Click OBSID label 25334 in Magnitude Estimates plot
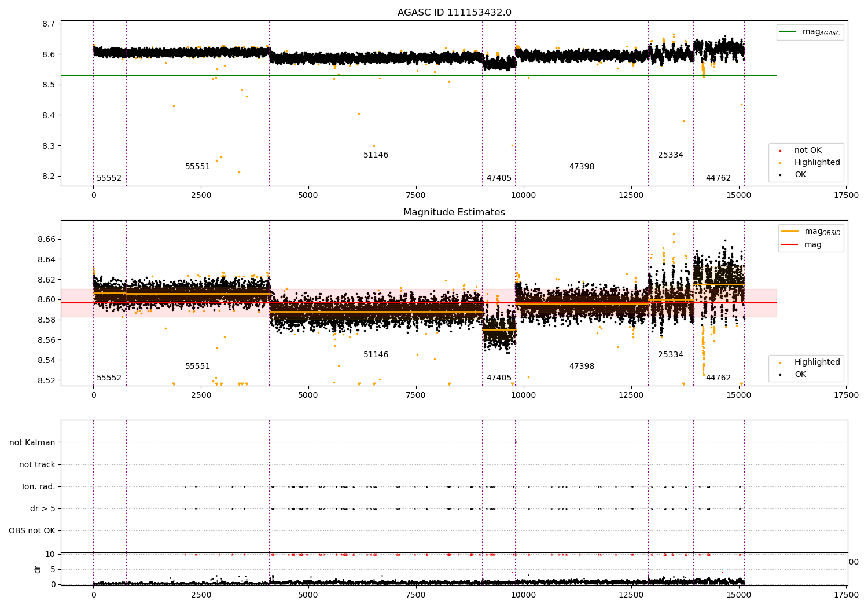868x608 pixels. pos(671,354)
